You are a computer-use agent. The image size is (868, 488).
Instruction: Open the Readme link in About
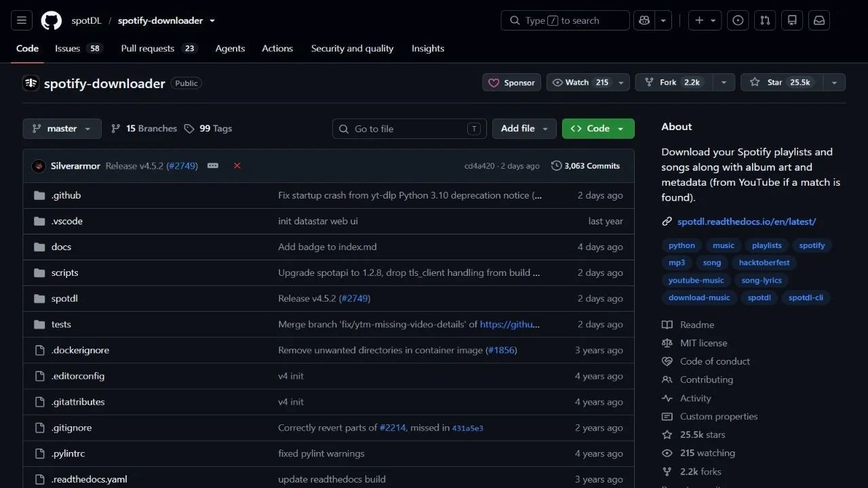point(697,325)
